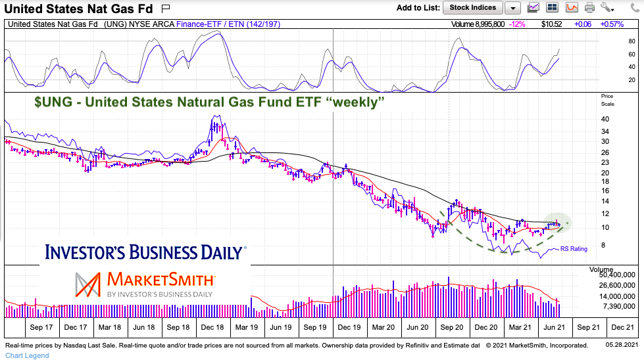Click the 14,000,000 volume scale value
This screenshot has width=644, height=360.
pyautogui.click(x=616, y=296)
